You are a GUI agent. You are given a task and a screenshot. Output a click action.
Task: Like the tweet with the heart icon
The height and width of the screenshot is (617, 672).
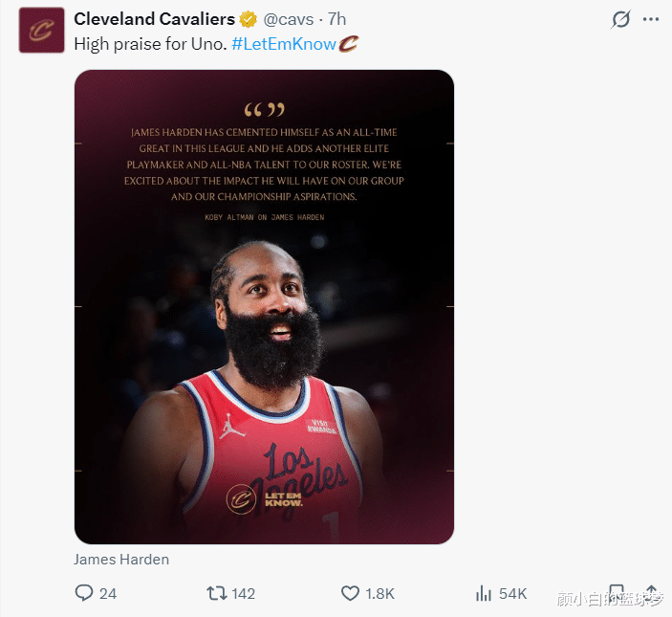pyautogui.click(x=350, y=593)
